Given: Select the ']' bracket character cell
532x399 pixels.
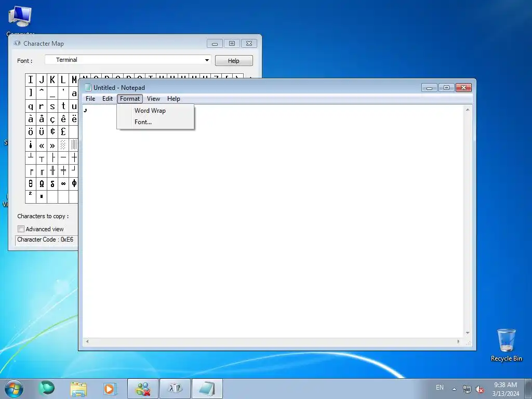Looking at the screenshot, I should point(31,92).
